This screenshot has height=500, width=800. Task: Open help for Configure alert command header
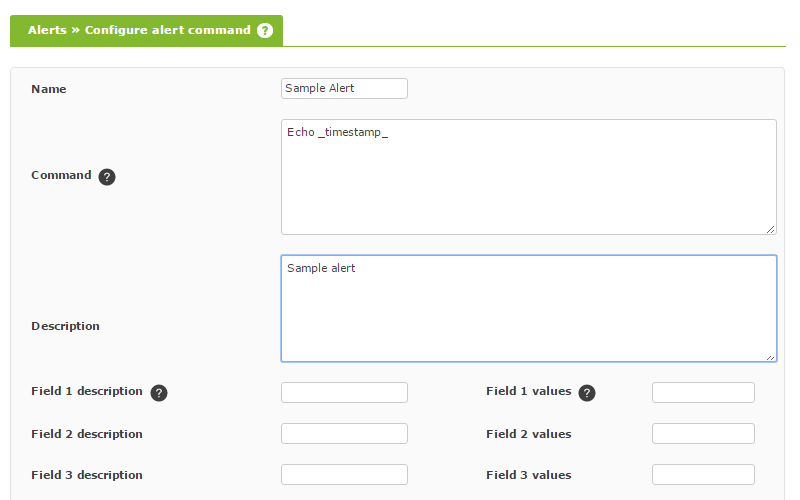pos(265,31)
